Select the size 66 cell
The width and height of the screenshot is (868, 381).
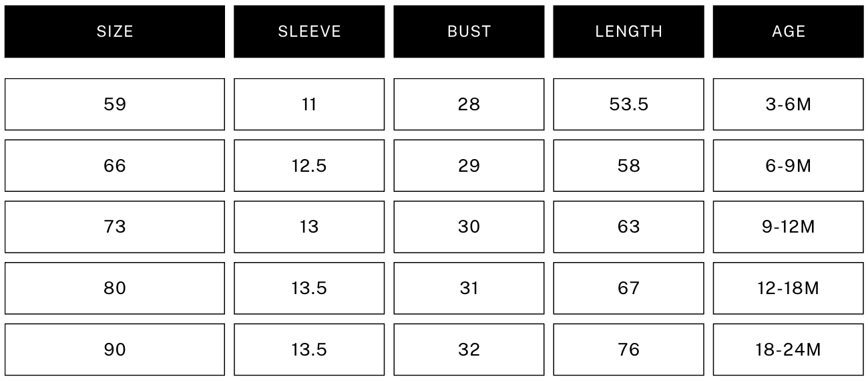115,166
